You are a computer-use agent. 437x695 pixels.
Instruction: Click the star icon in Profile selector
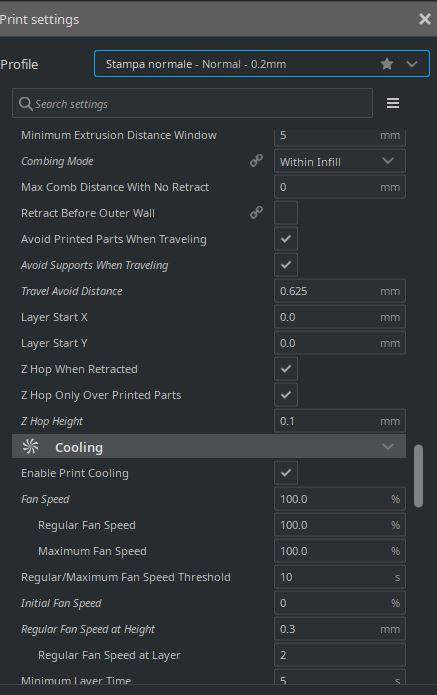tap(387, 64)
